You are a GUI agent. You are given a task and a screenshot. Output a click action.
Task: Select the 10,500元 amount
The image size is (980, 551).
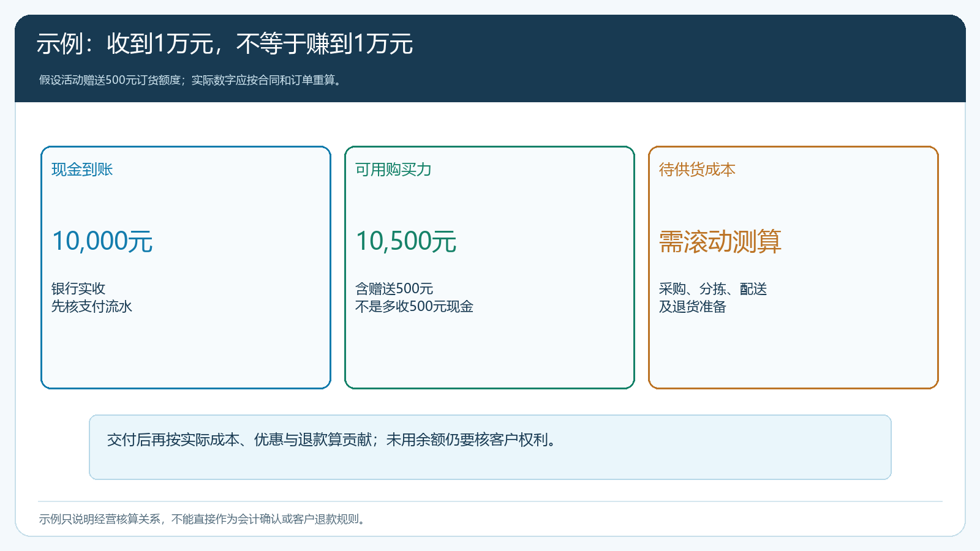point(406,241)
